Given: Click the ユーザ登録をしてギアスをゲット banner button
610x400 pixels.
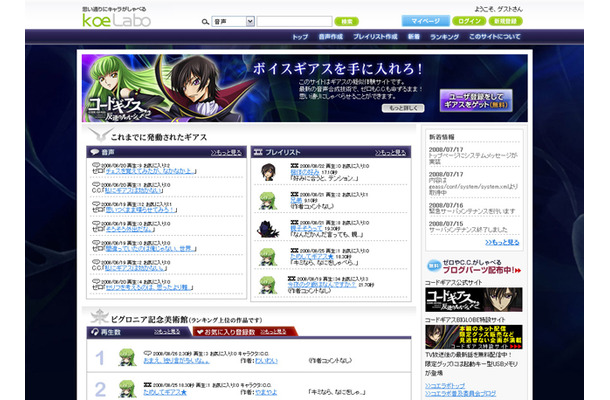Looking at the screenshot, I should point(476,100).
